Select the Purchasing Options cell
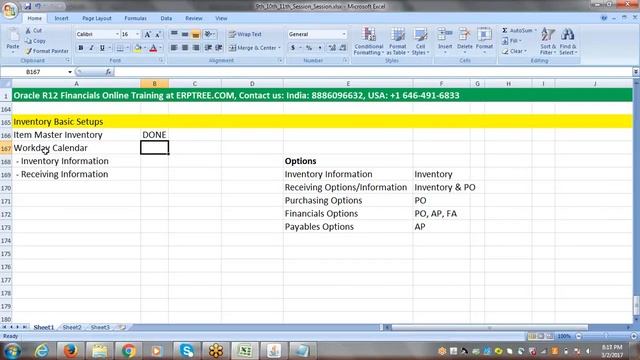The image size is (640, 360). (x=348, y=200)
